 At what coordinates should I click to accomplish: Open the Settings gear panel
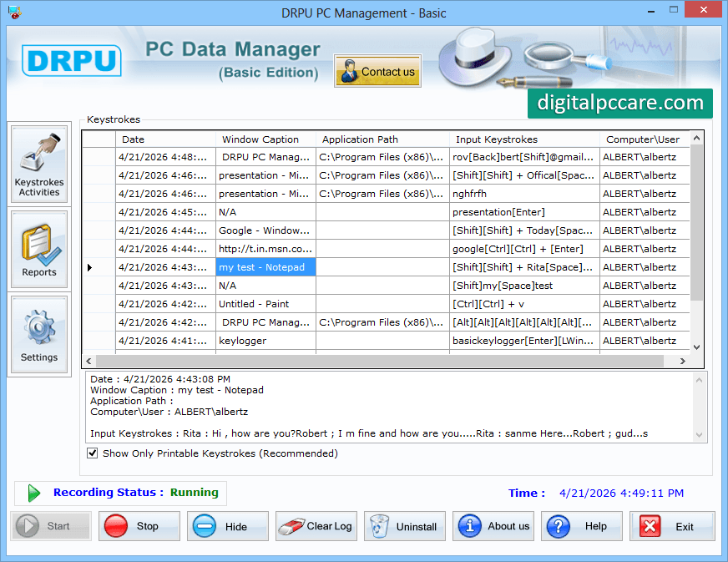39,334
